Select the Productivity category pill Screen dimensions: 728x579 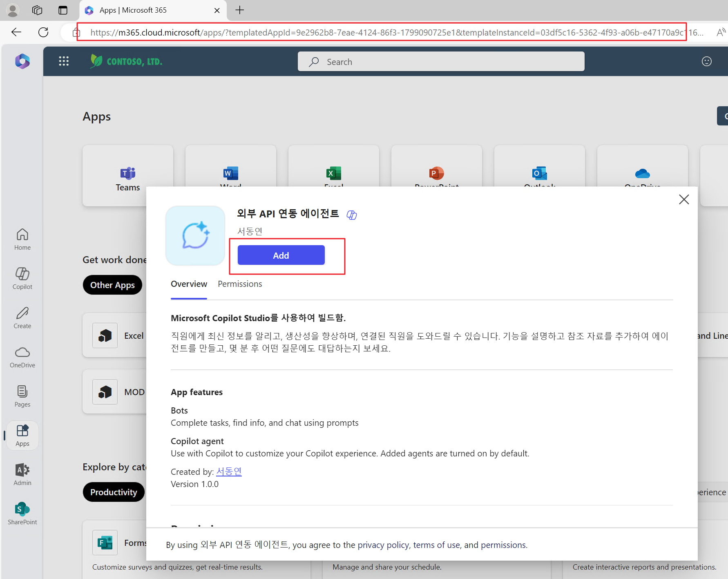pyautogui.click(x=114, y=492)
